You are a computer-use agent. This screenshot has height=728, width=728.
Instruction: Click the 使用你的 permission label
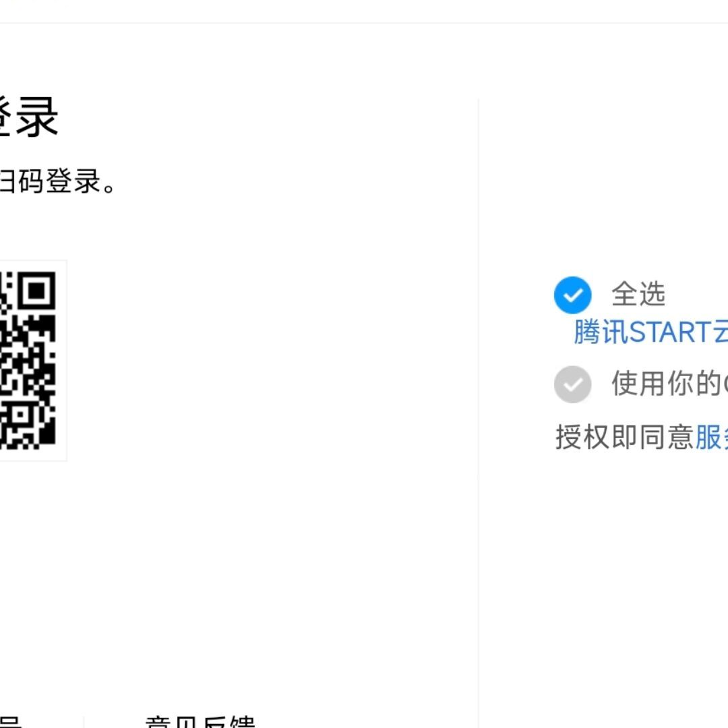tap(669, 384)
